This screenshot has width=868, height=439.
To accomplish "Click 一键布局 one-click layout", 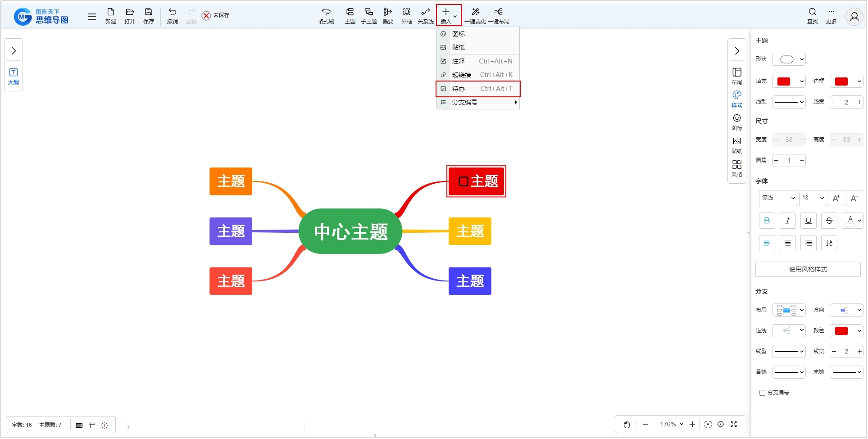I will coord(499,16).
